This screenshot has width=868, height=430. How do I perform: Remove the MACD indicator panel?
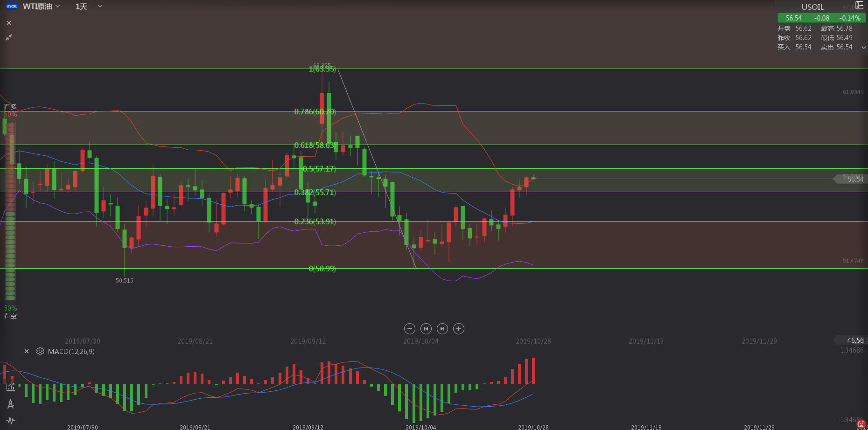27,352
